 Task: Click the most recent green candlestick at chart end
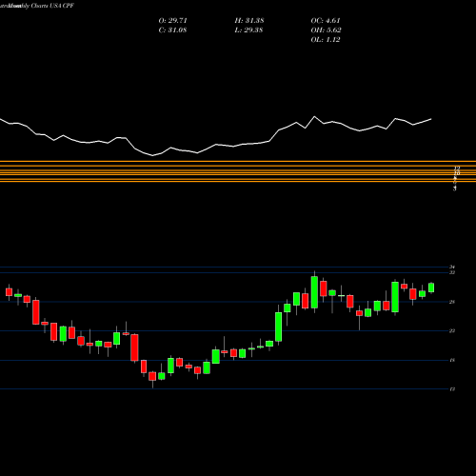pos(431,288)
